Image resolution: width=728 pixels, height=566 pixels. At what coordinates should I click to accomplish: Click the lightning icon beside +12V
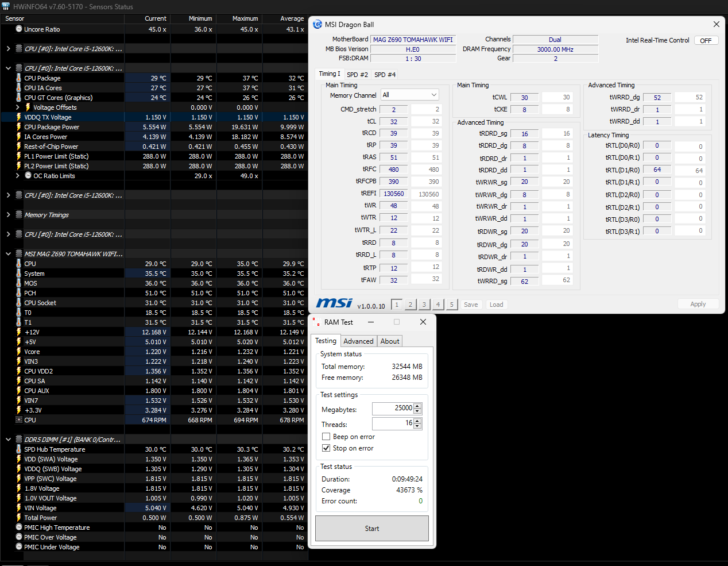coord(19,332)
